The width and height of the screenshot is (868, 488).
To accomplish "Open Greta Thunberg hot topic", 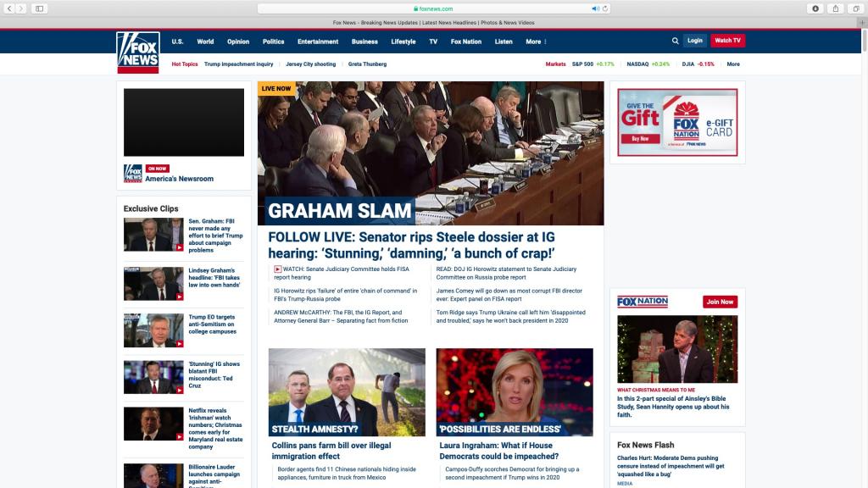I will (x=368, y=64).
